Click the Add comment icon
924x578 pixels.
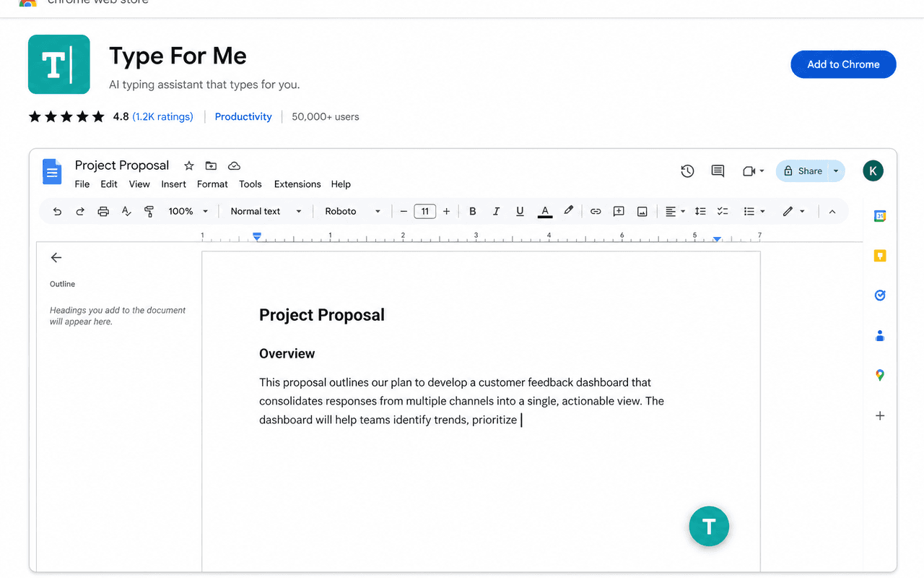pos(619,212)
